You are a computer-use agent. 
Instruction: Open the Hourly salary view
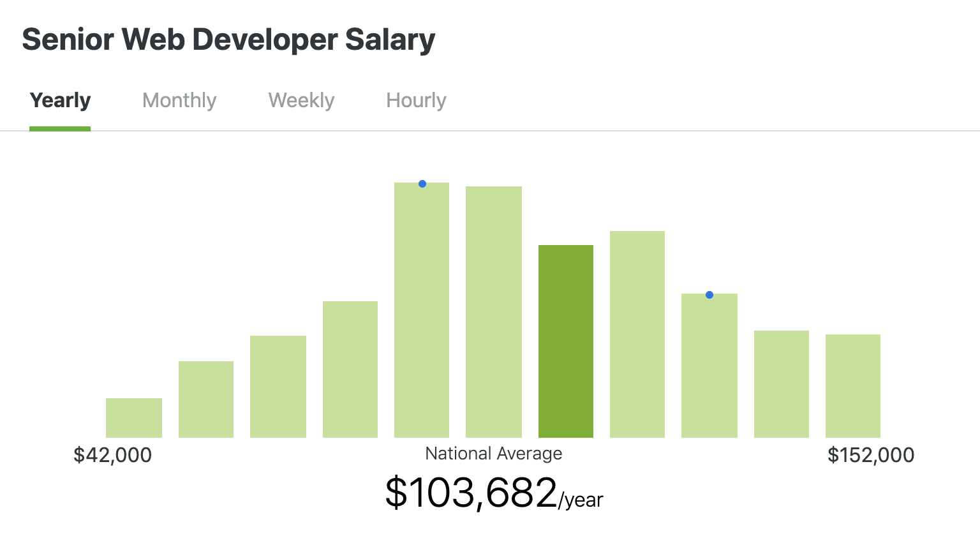415,100
